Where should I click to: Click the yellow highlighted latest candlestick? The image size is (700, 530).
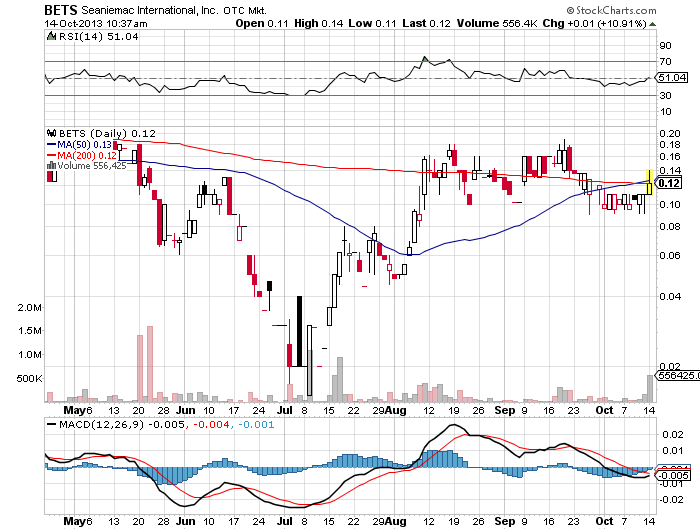click(x=650, y=182)
